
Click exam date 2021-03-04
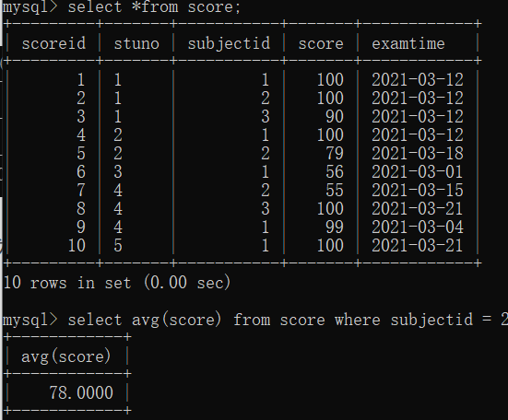point(418,227)
